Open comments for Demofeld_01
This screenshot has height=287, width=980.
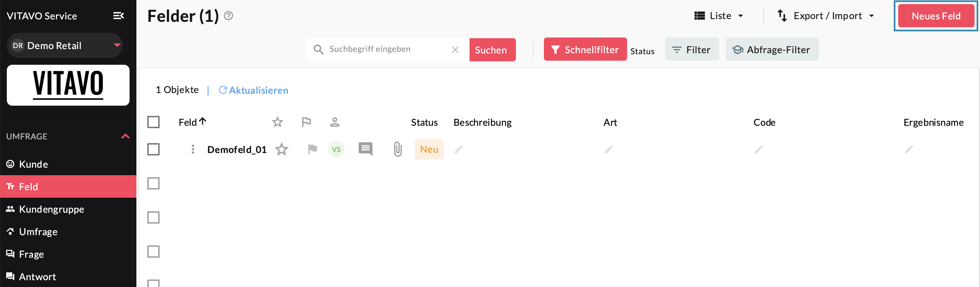point(365,149)
